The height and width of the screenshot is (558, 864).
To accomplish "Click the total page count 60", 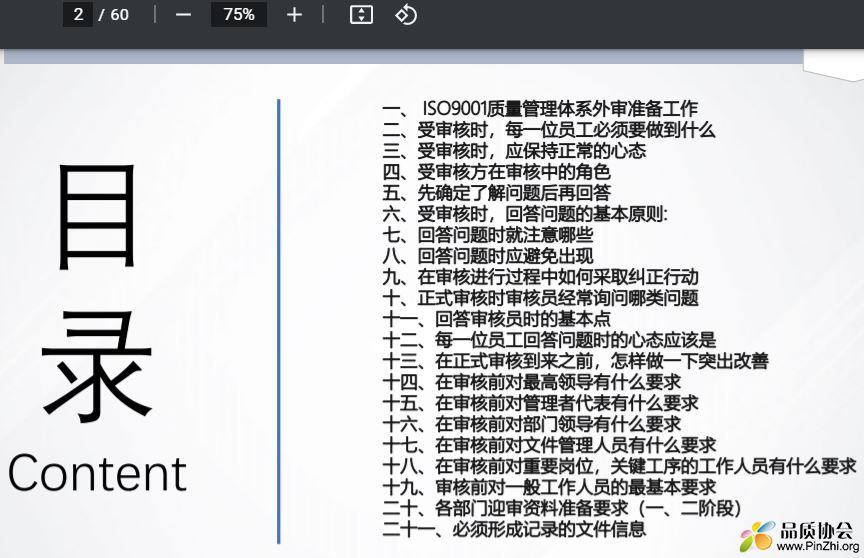I will (x=120, y=15).
